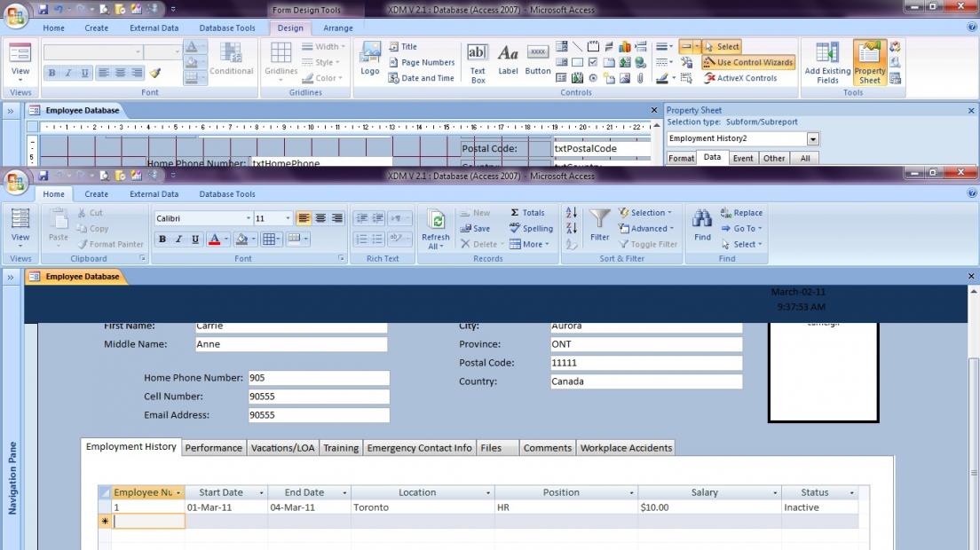This screenshot has width=980, height=550.
Task: Open the Go To dropdown
Action: click(741, 229)
